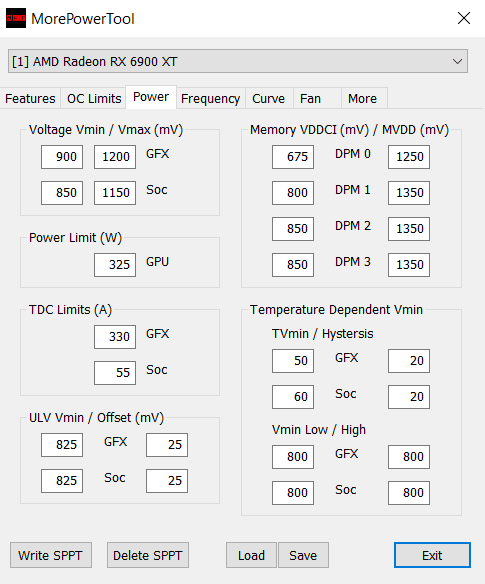
Task: Show the More tab
Action: 362,99
